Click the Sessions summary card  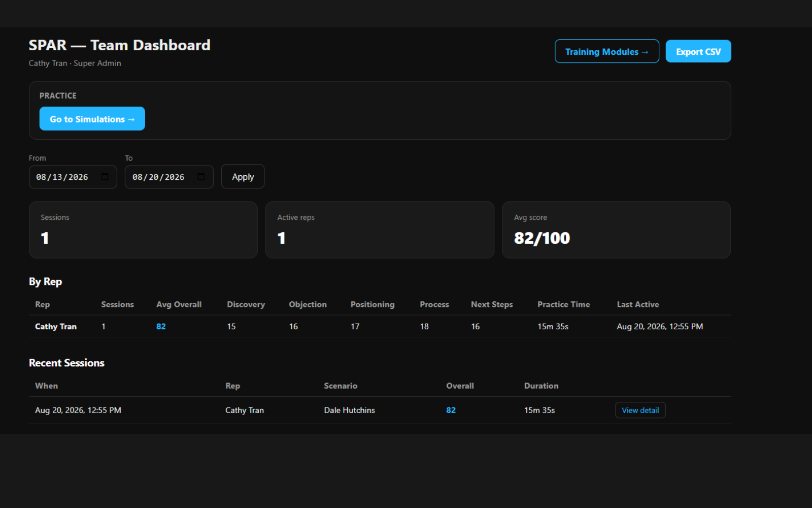pos(143,230)
